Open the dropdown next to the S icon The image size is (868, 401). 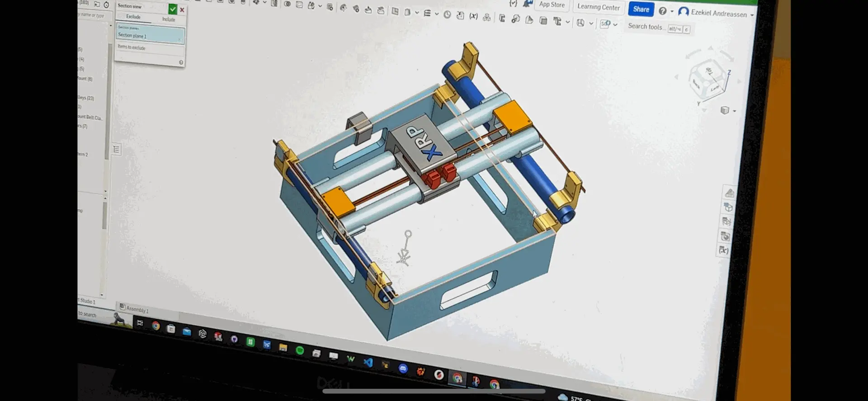[615, 24]
